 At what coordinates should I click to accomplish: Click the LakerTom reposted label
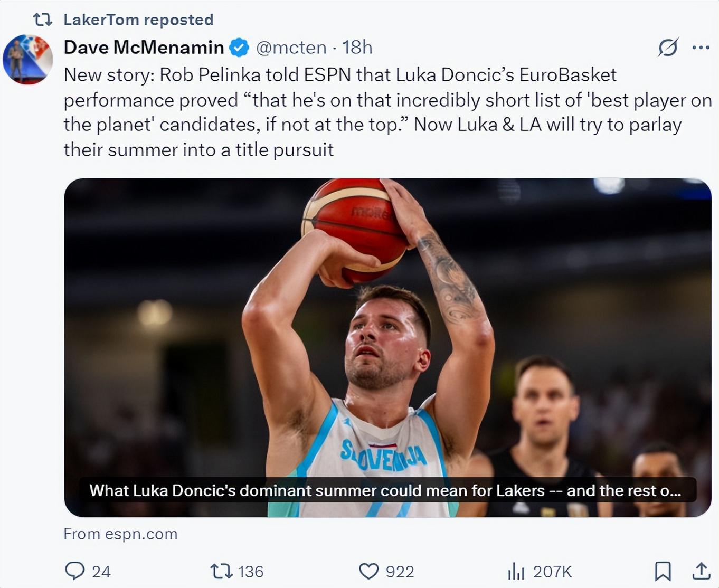138,20
